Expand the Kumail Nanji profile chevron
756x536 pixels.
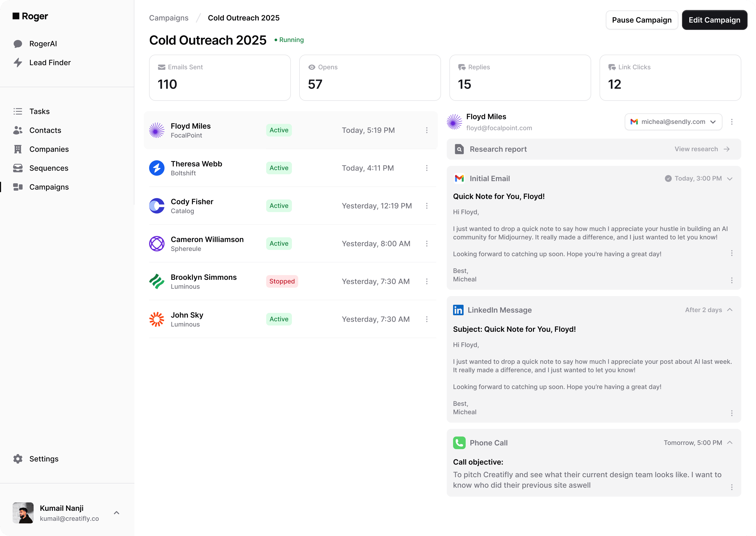pos(116,513)
